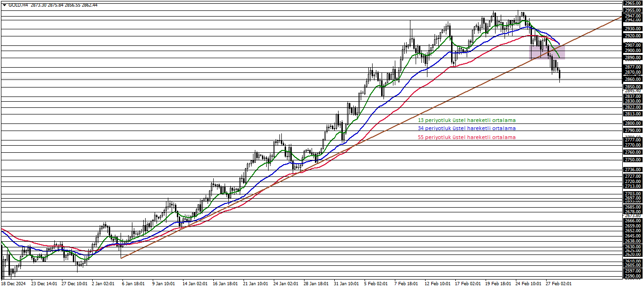Image resolution: width=644 pixels, height=289 pixels.
Task: Click the 2822.00 price level label
Action: coord(632,107)
